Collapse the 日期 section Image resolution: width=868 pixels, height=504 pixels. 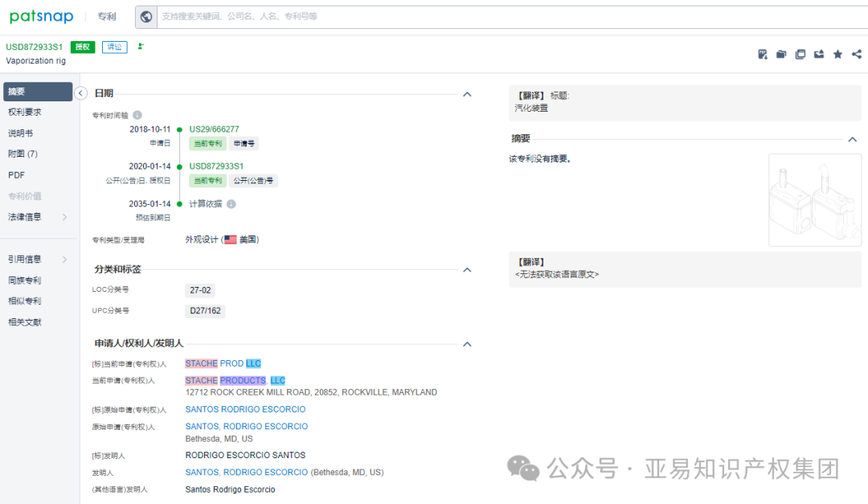point(467,94)
